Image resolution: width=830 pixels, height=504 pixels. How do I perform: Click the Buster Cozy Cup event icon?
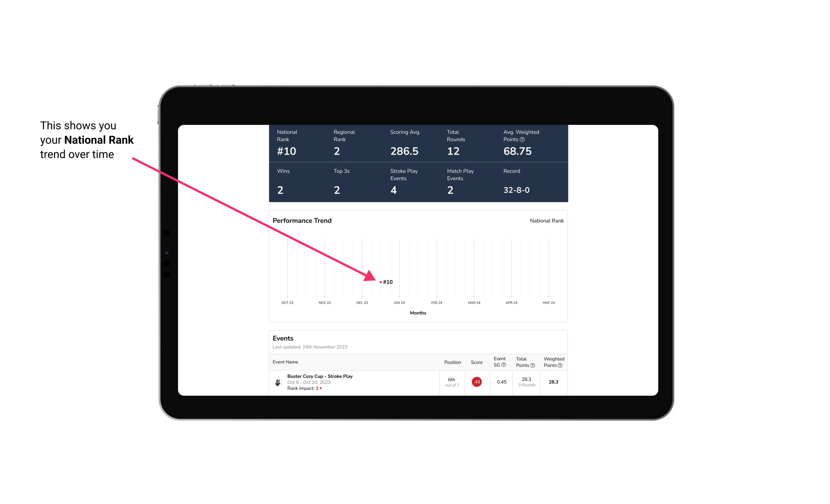[x=277, y=381]
